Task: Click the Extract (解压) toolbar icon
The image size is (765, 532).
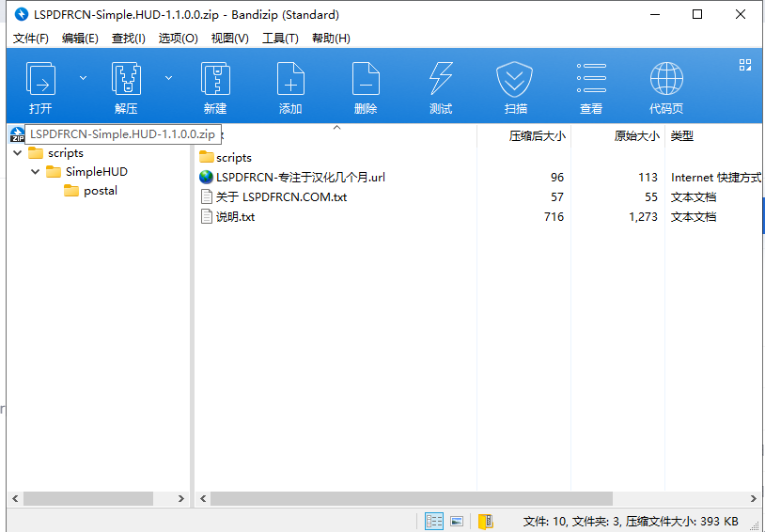Action: coord(126,78)
